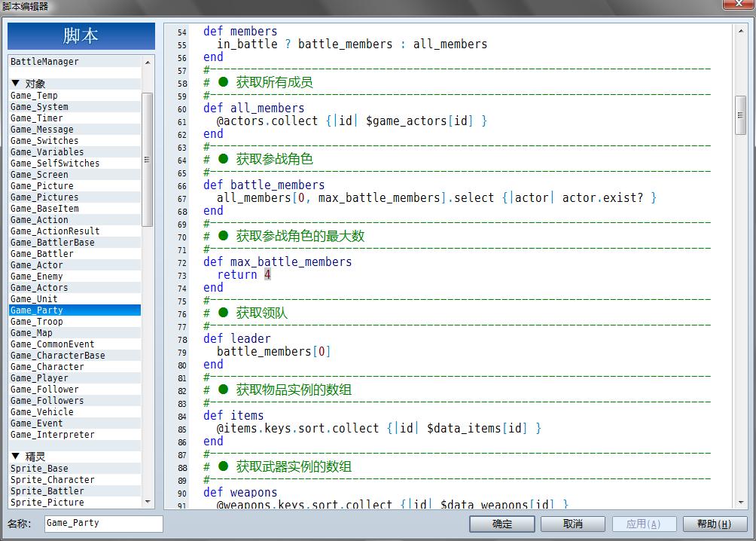
Task: Click the code editor scroll-down arrow
Action: [x=741, y=503]
